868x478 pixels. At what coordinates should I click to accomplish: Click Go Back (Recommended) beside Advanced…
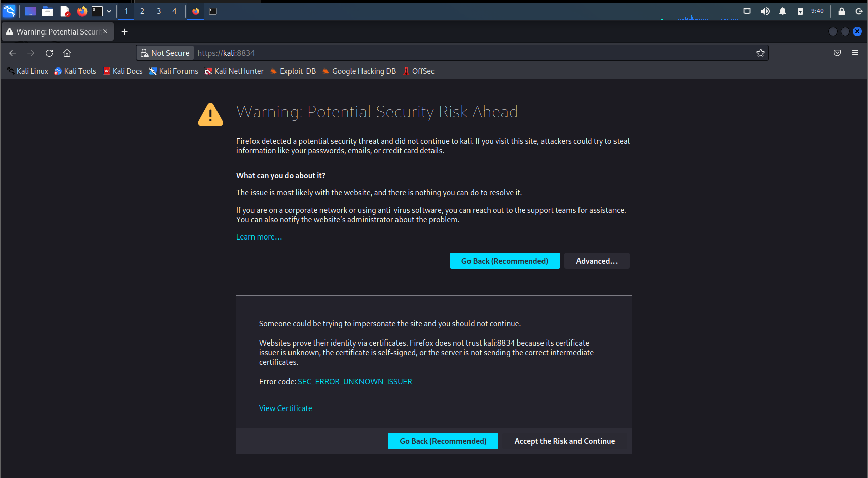click(505, 261)
